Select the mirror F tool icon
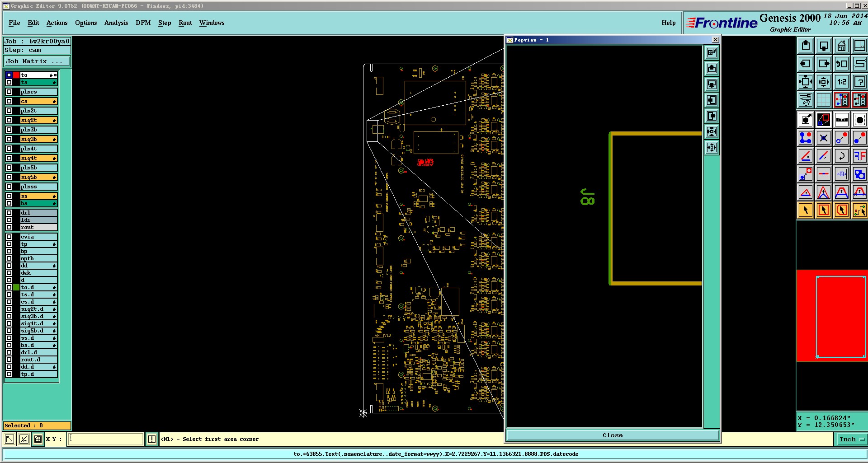The image size is (868, 463). click(x=859, y=156)
